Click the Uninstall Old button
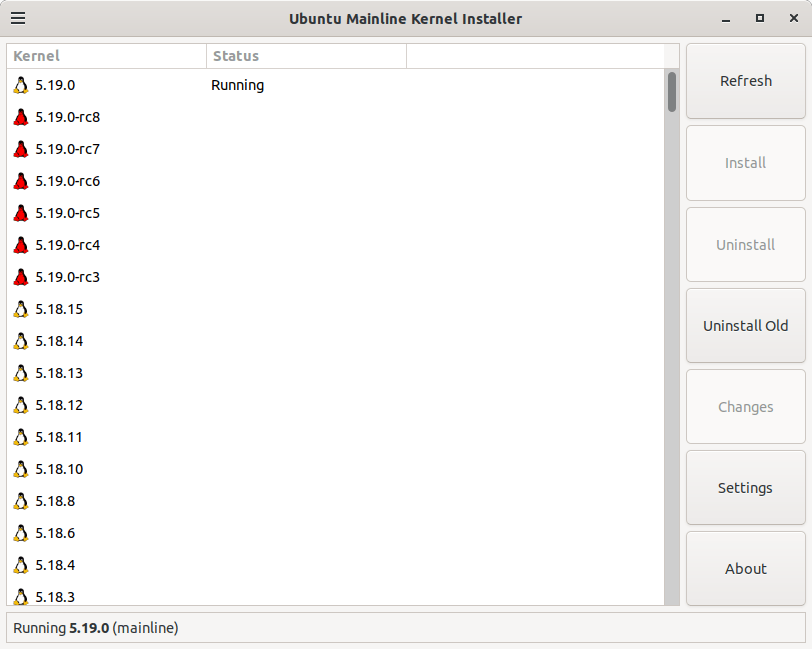This screenshot has height=649, width=812. pos(745,326)
